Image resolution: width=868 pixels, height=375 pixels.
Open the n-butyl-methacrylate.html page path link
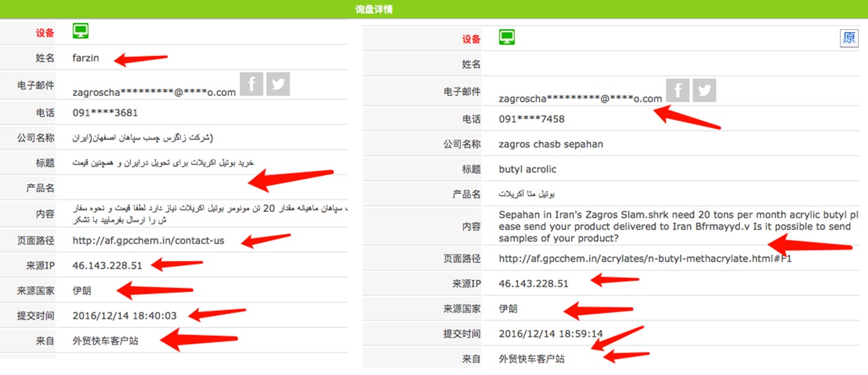tap(645, 258)
